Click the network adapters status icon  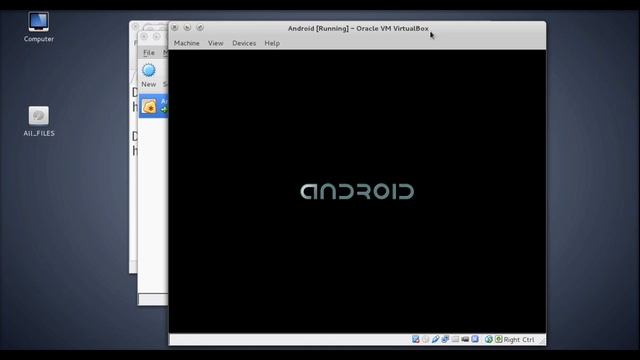pos(445,339)
